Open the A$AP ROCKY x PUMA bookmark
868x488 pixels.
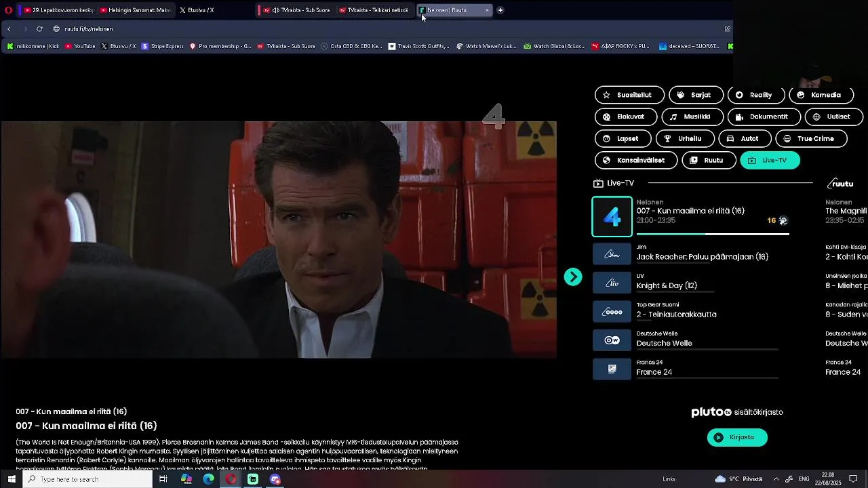coord(620,46)
